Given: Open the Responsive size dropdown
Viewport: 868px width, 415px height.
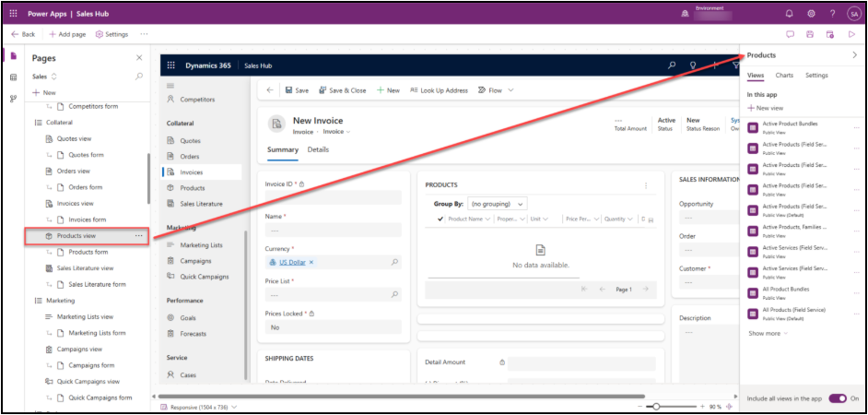Looking at the screenshot, I should (199, 407).
